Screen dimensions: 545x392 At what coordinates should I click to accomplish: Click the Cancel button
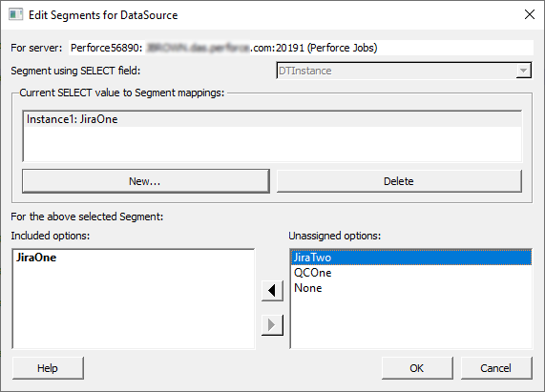coord(496,368)
